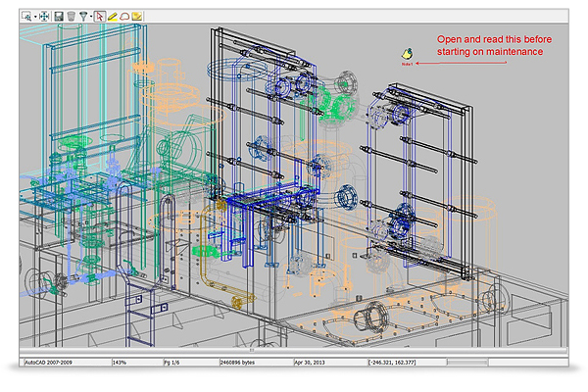Screen dimensions: 588x392
Task: Open the zoom tool dropdown arrow
Action: click(33, 17)
